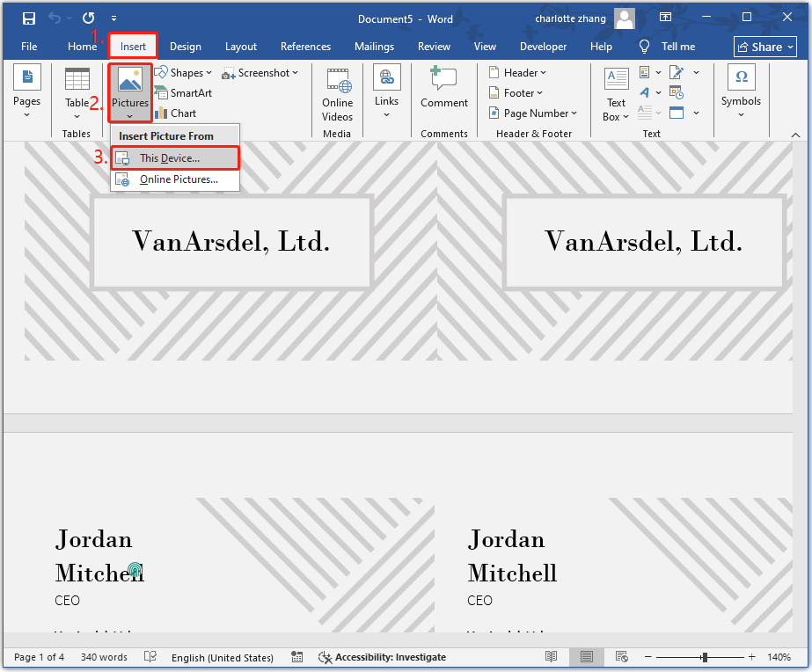Insert a SmartArt graphic
Screen dimensions: 812x672
click(184, 93)
